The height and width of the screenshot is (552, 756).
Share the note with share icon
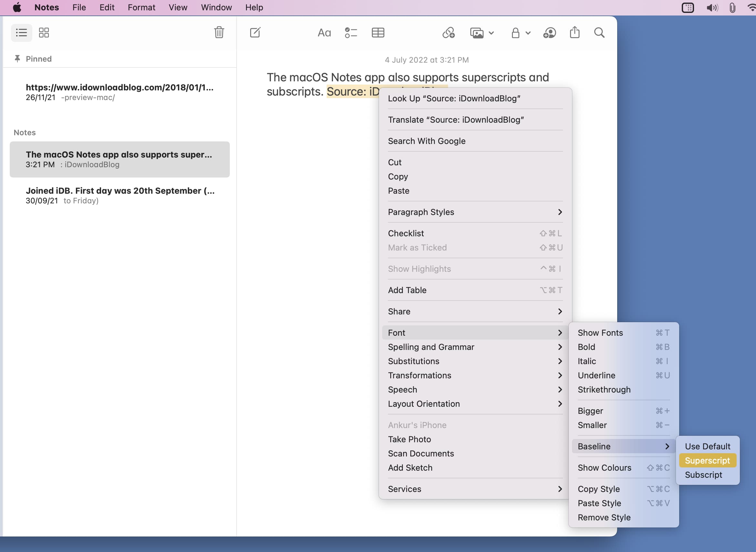(575, 32)
